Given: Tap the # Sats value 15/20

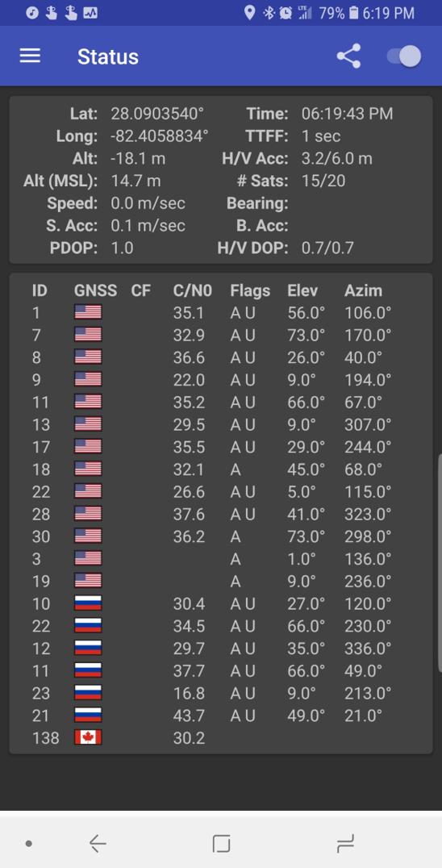Looking at the screenshot, I should click(x=323, y=181).
